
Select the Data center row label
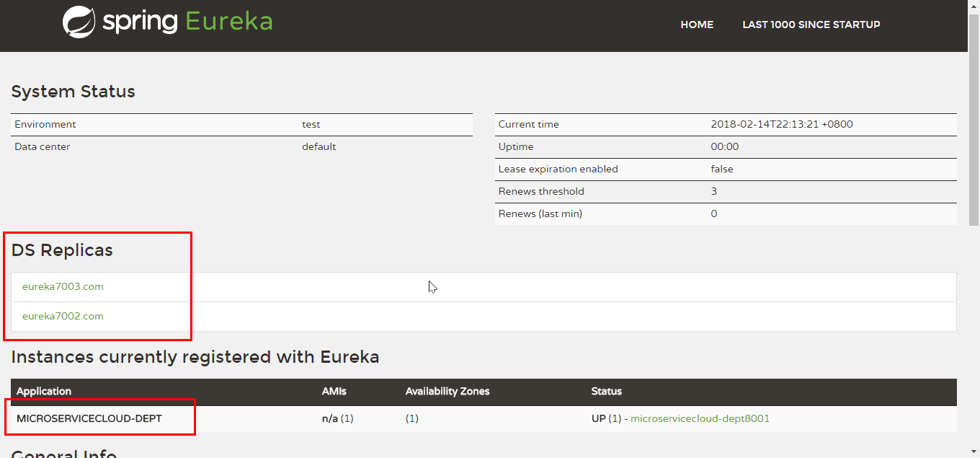pyautogui.click(x=42, y=146)
